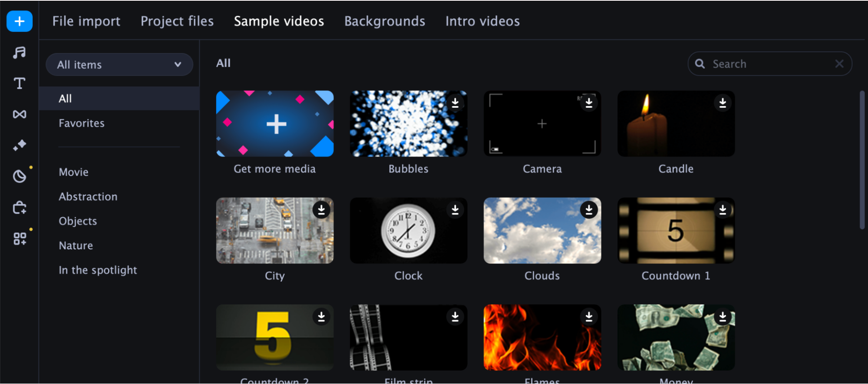The image size is (868, 384).
Task: Download the Candle sample video
Action: (723, 103)
